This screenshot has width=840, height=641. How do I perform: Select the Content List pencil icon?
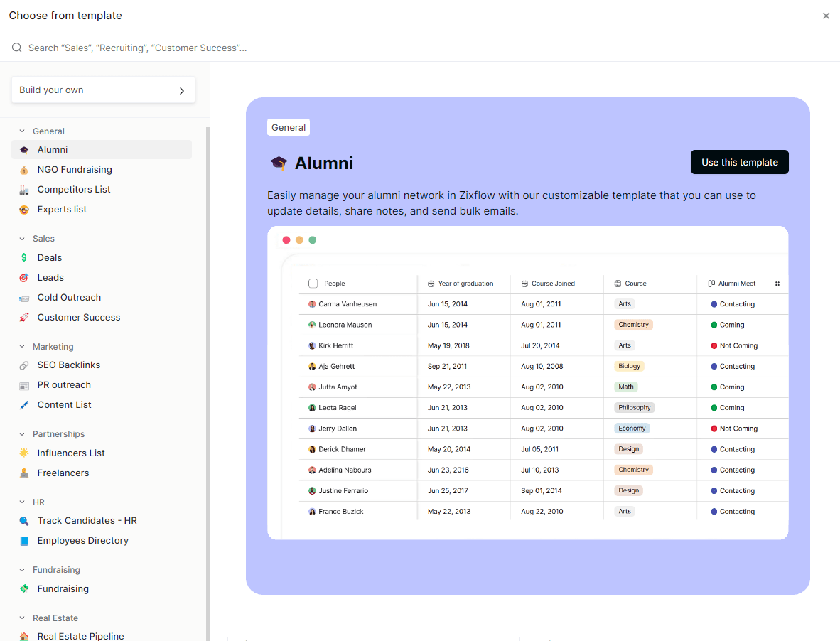[x=23, y=404]
